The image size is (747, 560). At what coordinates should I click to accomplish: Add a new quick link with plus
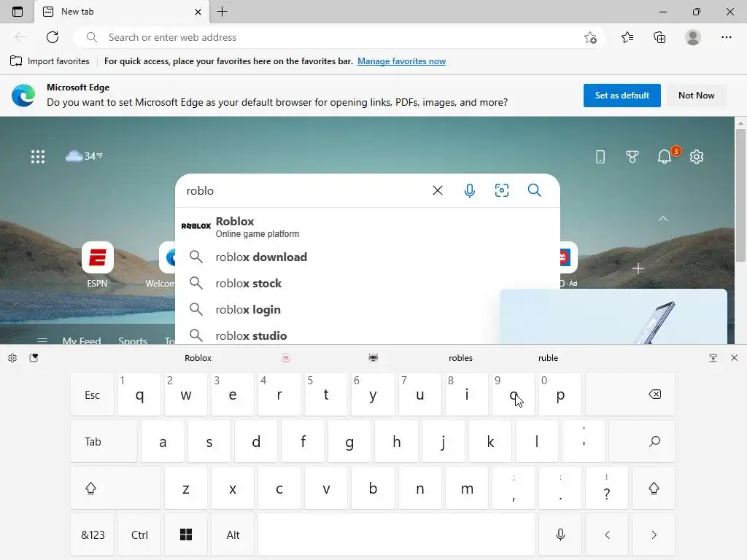click(638, 268)
